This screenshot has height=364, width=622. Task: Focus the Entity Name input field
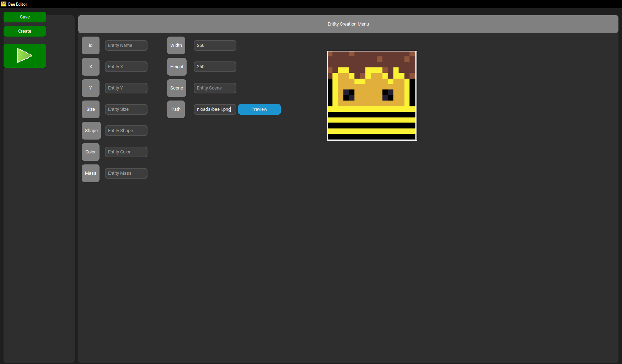pos(126,45)
